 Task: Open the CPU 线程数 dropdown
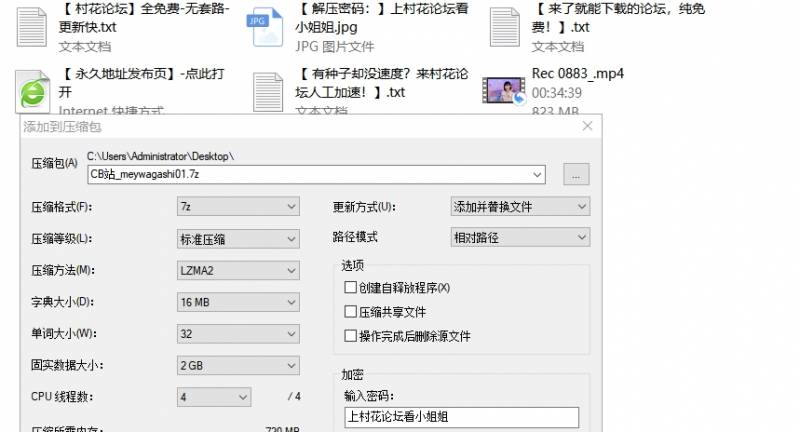213,397
